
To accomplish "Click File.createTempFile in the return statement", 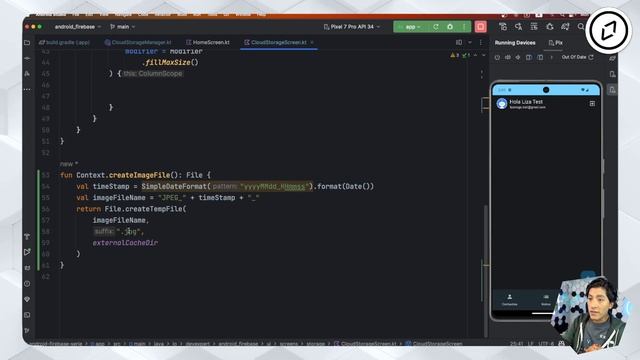I will [x=145, y=209].
